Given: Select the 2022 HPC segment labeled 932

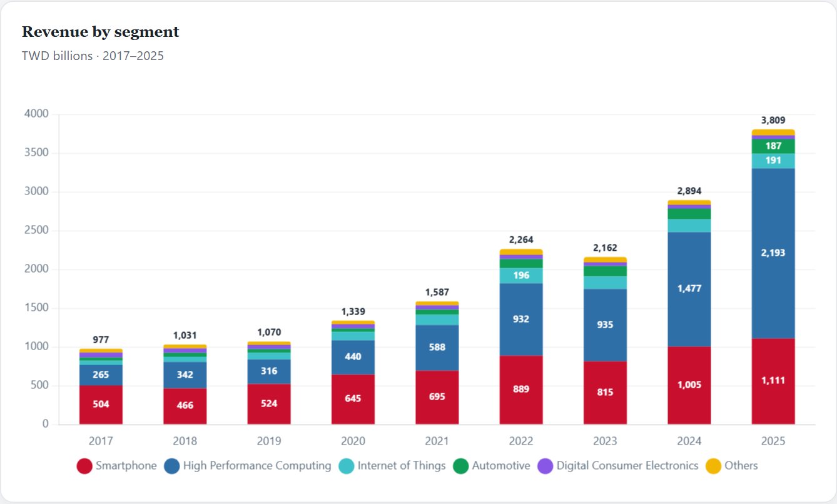Looking at the screenshot, I should pos(521,320).
